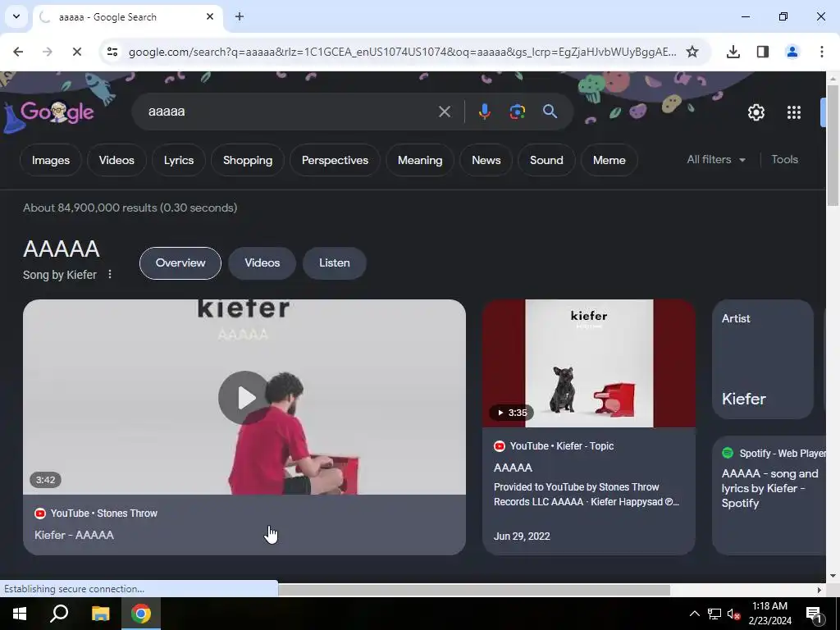This screenshot has height=630, width=840.
Task: Open the Google apps grid
Action: point(794,112)
